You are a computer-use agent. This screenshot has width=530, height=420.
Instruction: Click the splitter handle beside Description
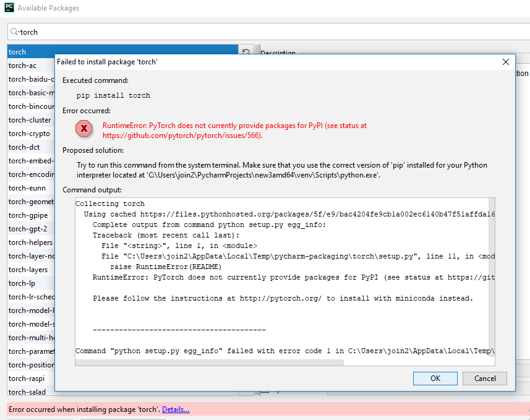[x=257, y=49]
